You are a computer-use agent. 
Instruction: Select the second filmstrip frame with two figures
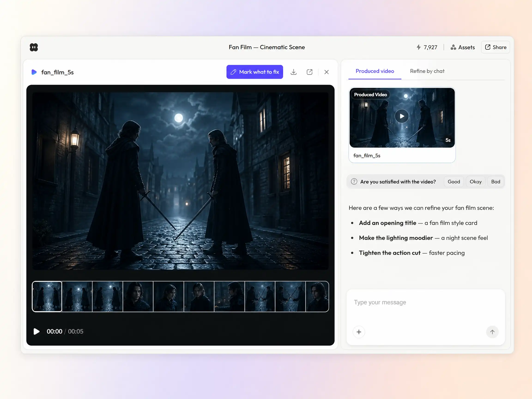77,296
